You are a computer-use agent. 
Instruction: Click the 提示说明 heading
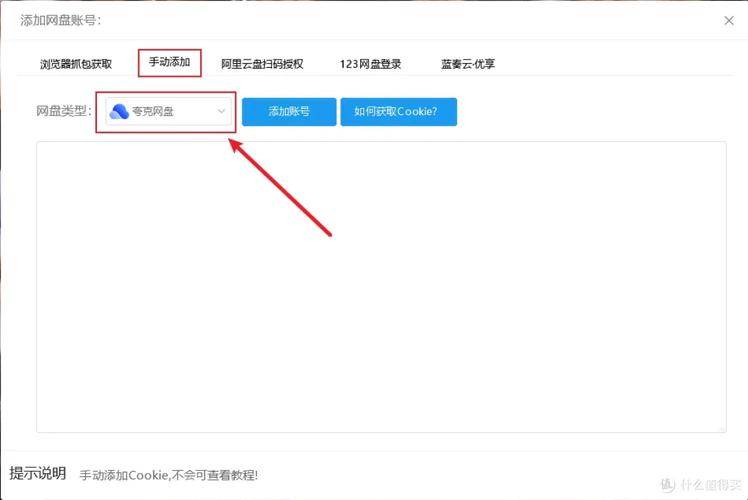[38, 473]
